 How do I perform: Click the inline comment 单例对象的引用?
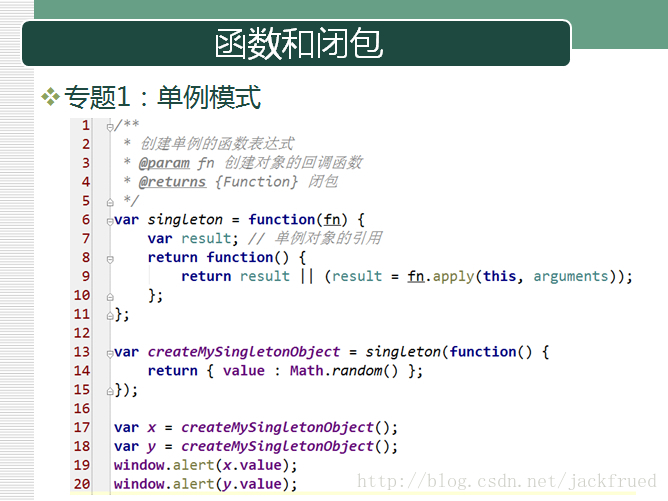click(x=328, y=238)
